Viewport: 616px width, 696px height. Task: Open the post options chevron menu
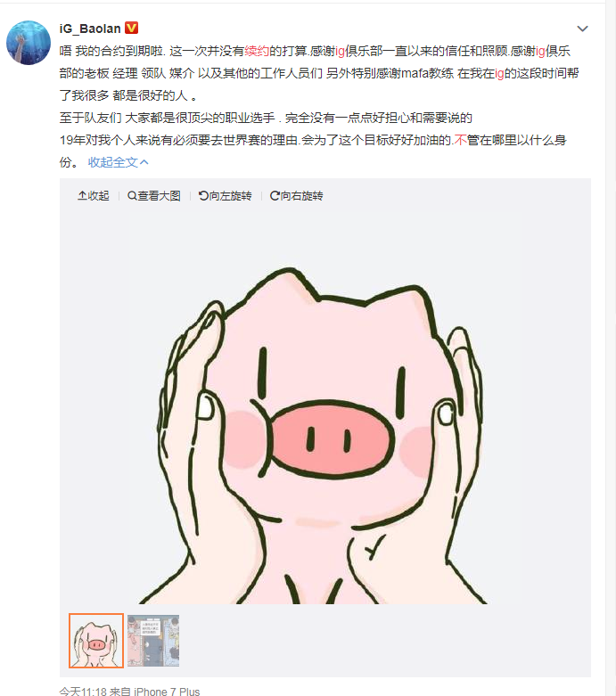pyautogui.click(x=582, y=29)
